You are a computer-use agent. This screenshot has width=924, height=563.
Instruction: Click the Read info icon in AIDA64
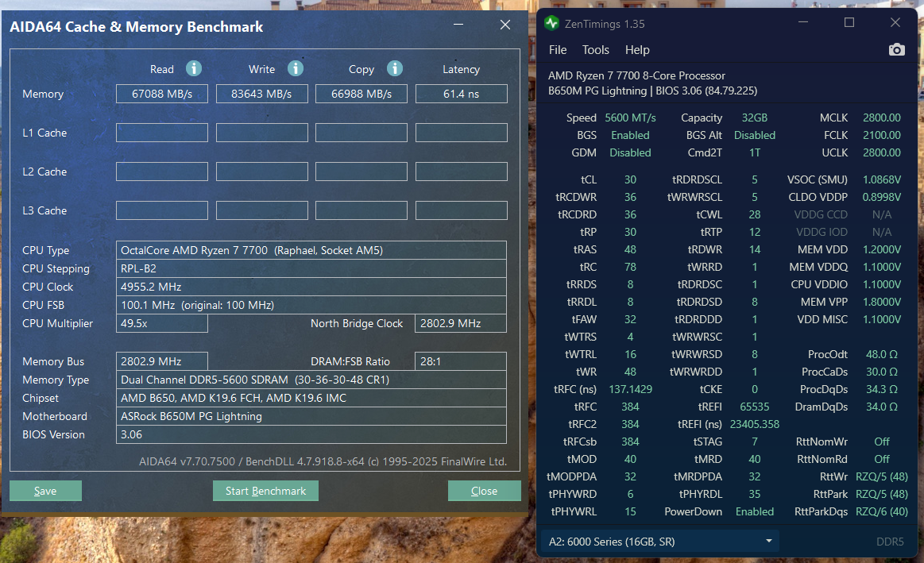[x=194, y=68]
